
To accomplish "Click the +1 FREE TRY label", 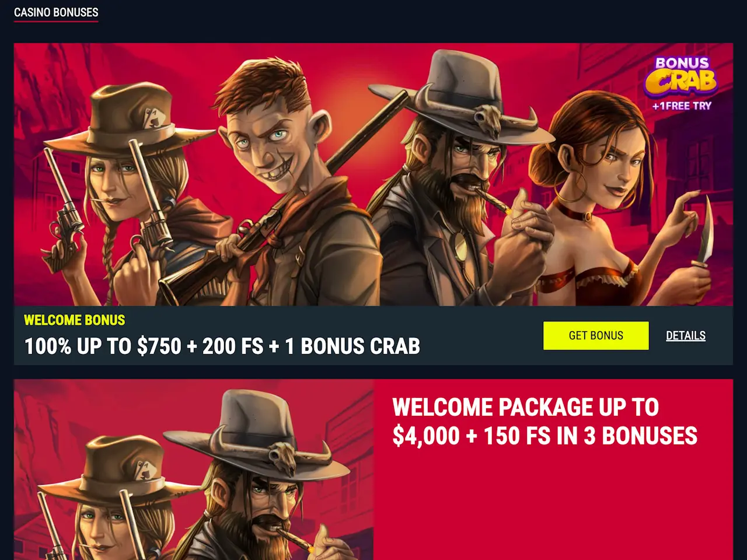I will pos(682,106).
